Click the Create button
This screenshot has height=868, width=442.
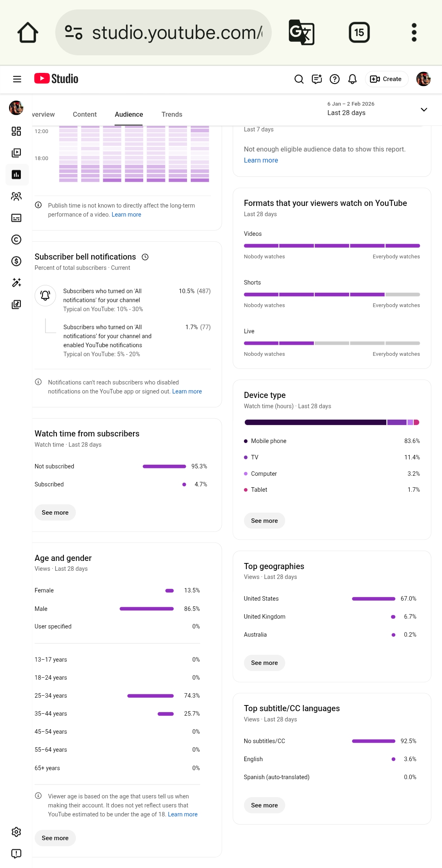386,79
